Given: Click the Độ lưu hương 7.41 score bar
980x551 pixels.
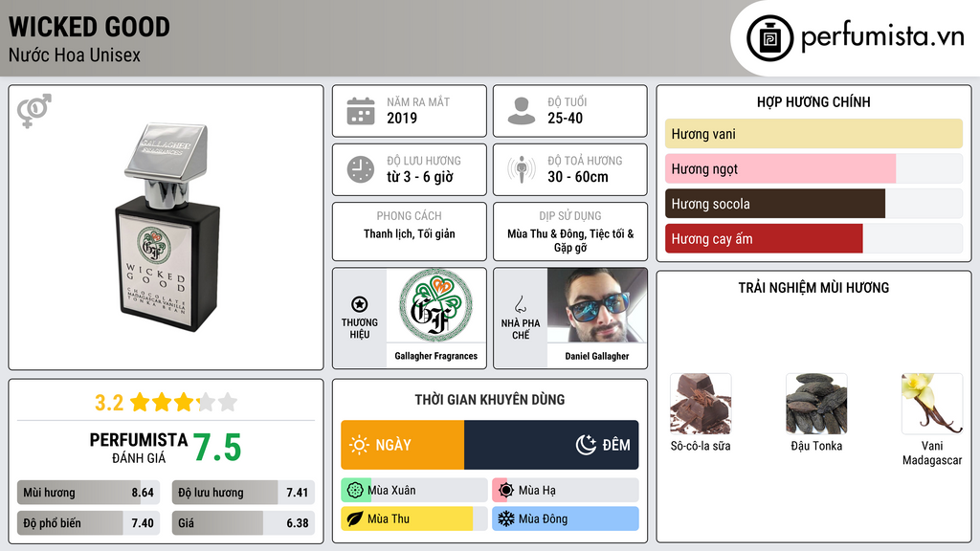Looking at the screenshot, I should (244, 493).
